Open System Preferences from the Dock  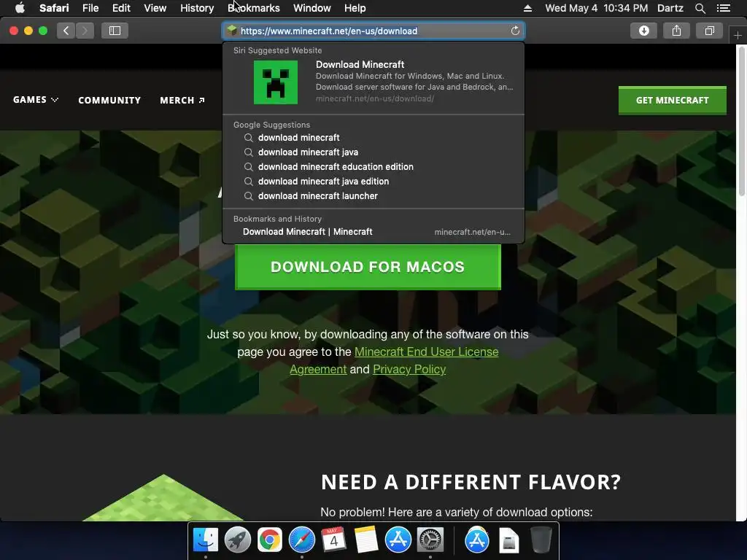pyautogui.click(x=430, y=540)
